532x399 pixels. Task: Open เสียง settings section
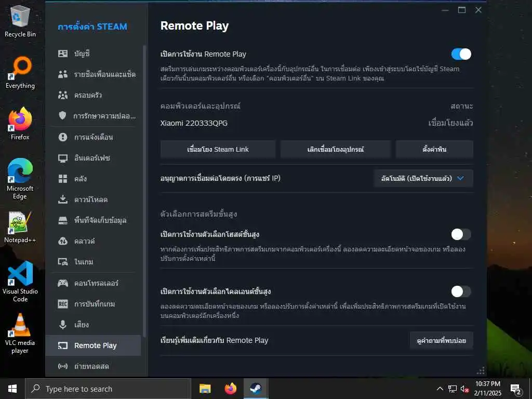(x=93, y=325)
